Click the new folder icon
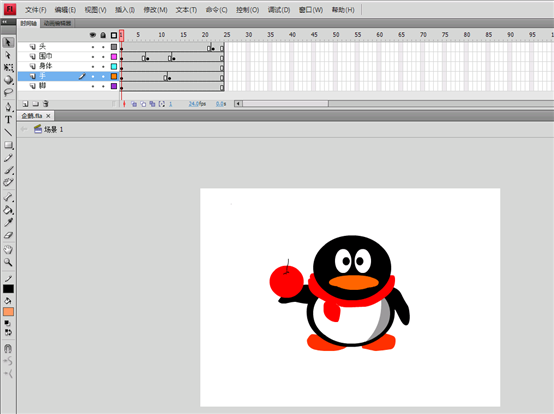Image resolution: width=554 pixels, height=414 pixels. click(35, 104)
